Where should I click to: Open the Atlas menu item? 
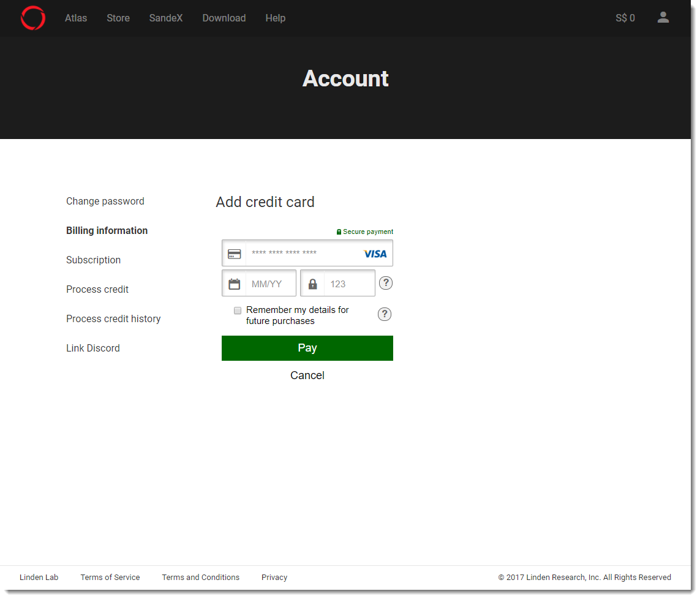(76, 18)
